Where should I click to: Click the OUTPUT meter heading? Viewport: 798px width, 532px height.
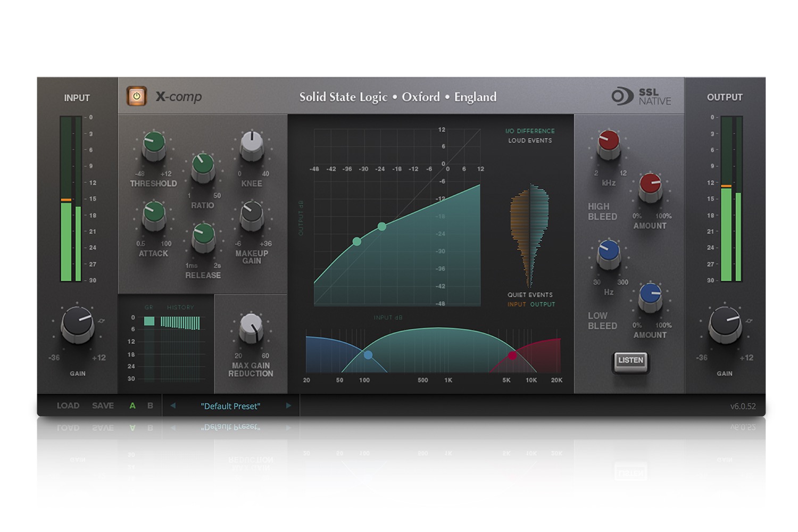pos(725,97)
